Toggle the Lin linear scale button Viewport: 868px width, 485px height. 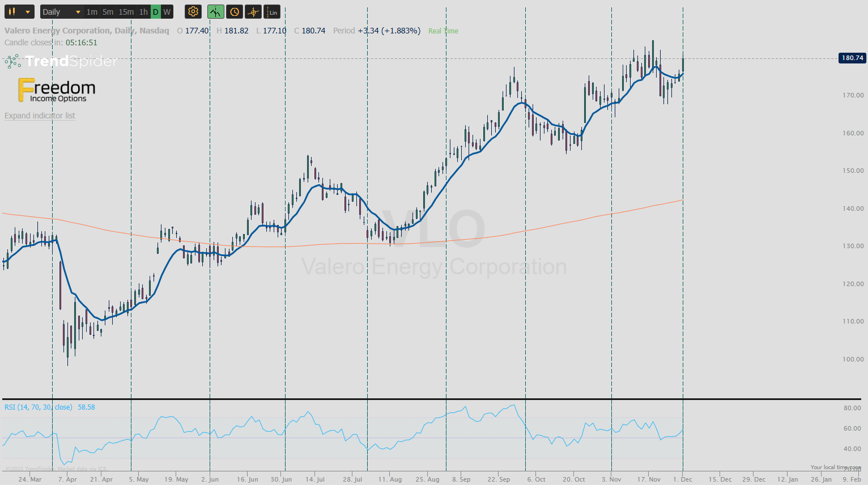[x=273, y=12]
